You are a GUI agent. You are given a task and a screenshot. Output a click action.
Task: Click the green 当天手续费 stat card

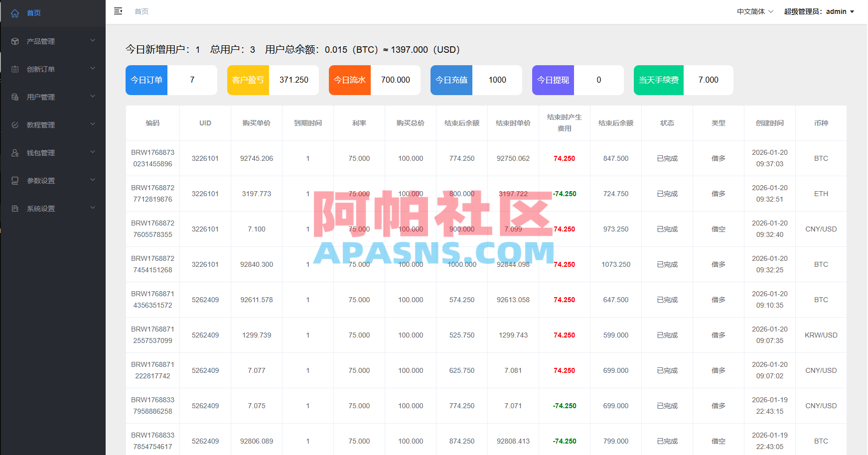pos(684,80)
